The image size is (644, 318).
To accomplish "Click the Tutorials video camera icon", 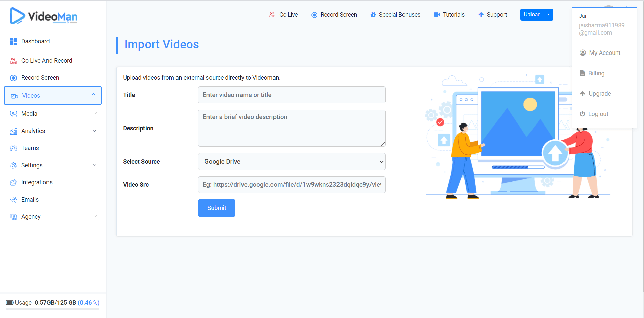I will click(x=437, y=15).
